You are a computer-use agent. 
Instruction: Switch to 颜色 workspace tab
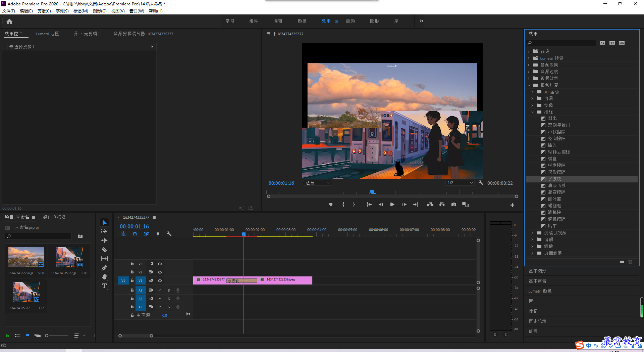(302, 21)
